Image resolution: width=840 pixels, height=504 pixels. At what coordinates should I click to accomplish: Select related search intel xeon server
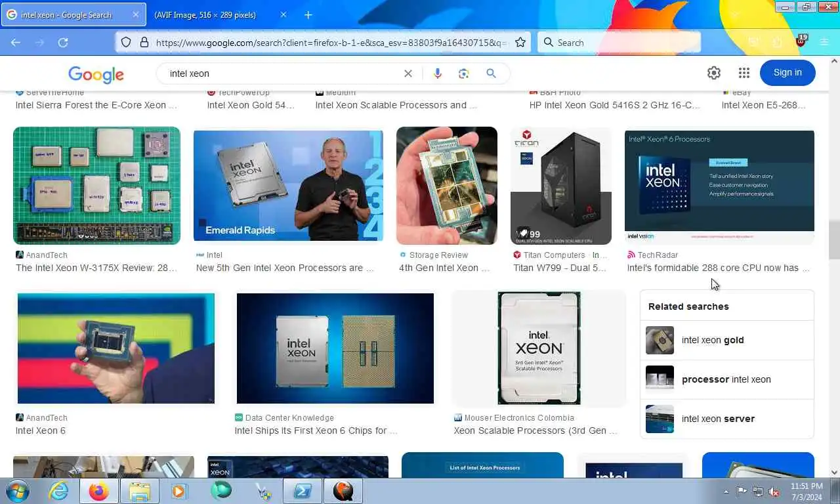point(727,419)
